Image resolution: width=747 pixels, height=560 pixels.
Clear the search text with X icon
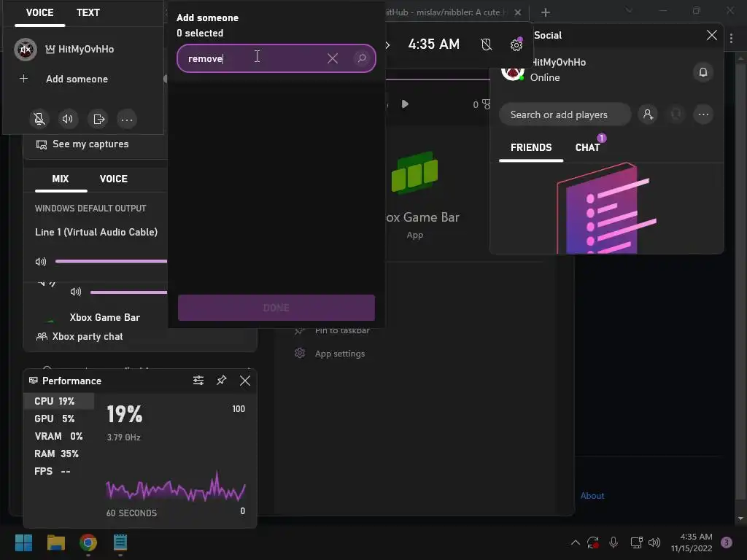tap(333, 58)
